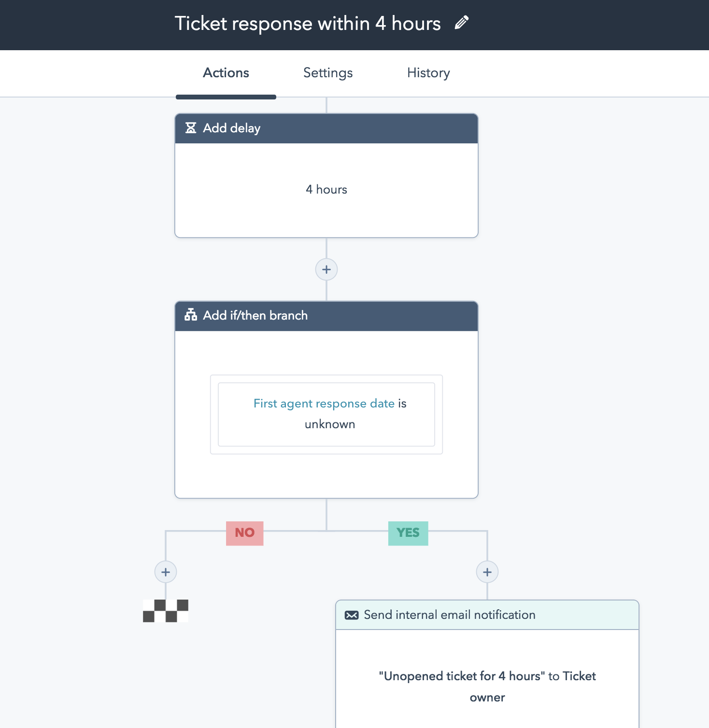Switch to the Actions tab
The image size is (709, 728).
(226, 73)
